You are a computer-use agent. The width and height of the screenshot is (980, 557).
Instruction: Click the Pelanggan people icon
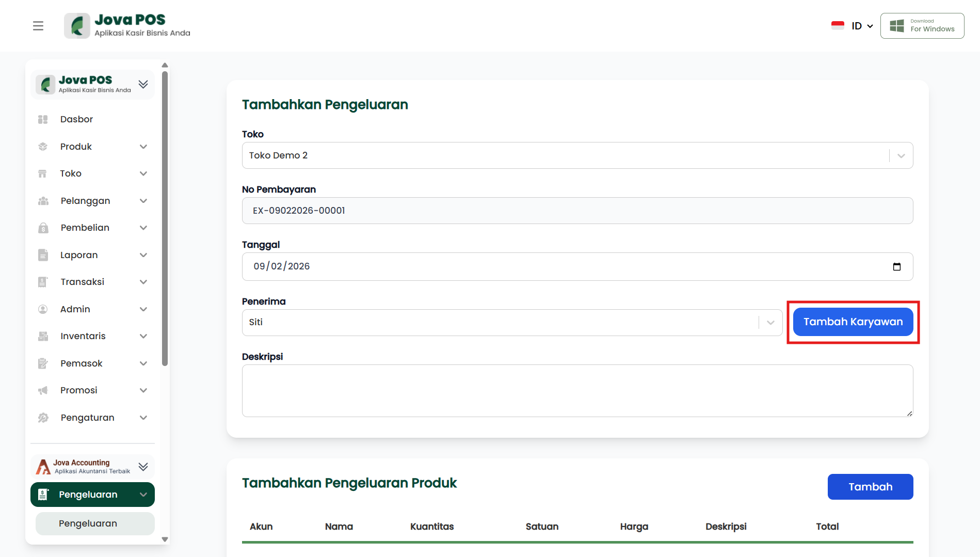(x=43, y=201)
